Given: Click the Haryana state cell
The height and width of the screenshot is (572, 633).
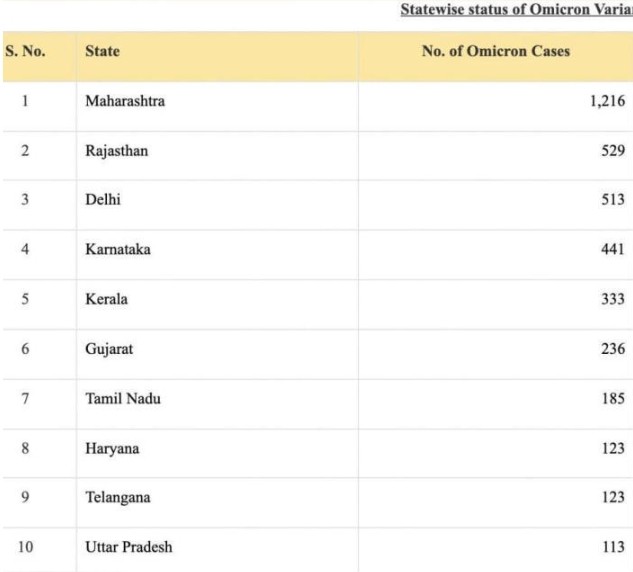Looking at the screenshot, I should click(x=112, y=449).
